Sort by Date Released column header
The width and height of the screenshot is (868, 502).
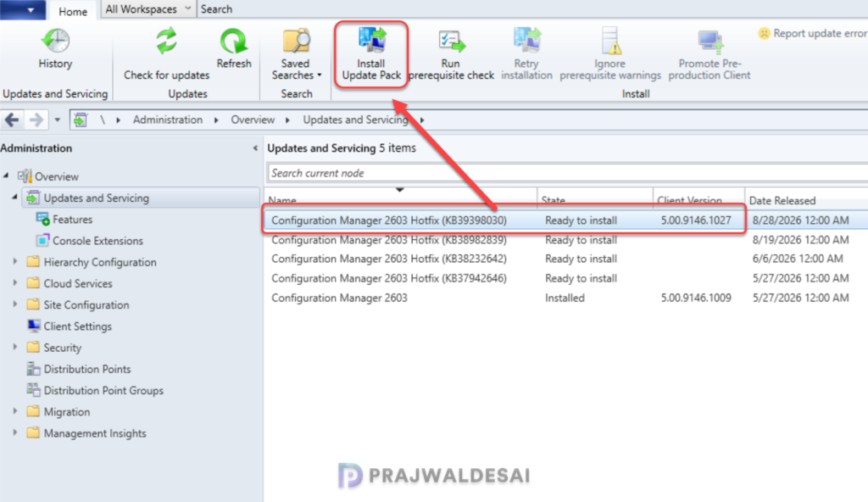807,199
